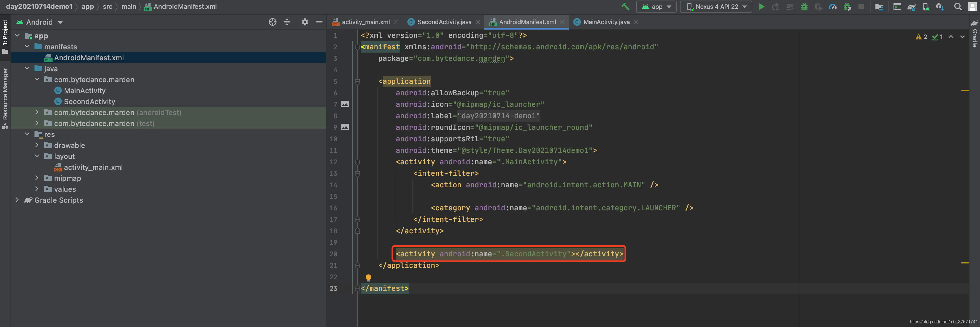The image size is (980, 327).
Task: Open the Nexus 4 API 22 device dropdown
Action: (716, 7)
